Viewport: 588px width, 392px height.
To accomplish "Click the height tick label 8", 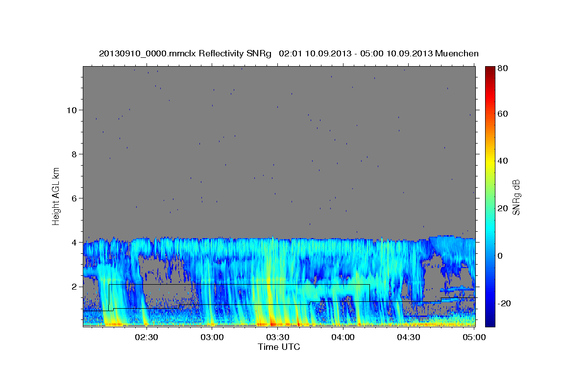I will coord(74,154).
